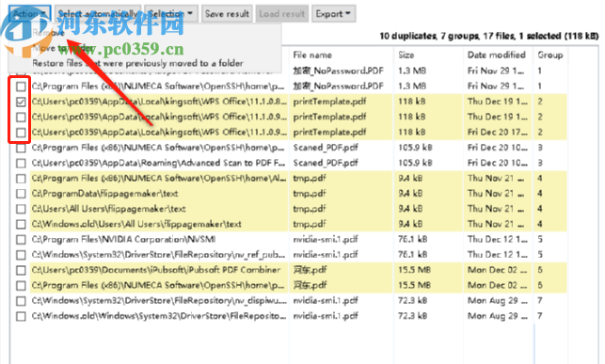Check the NVIDIA Corporation\NVSMI row checkbox
The width and height of the screenshot is (605, 364).
(21, 240)
